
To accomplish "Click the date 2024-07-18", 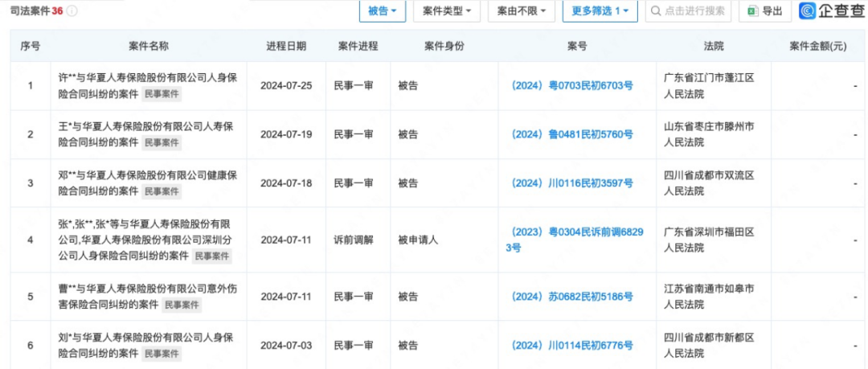I will pos(286,183).
